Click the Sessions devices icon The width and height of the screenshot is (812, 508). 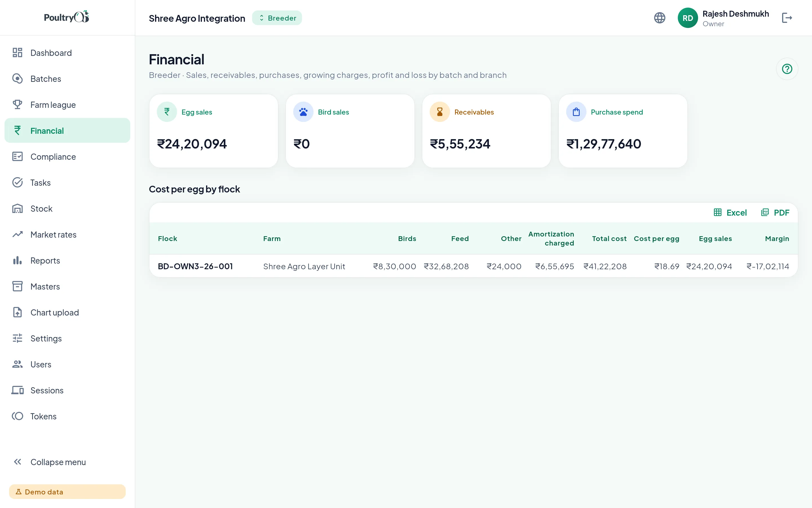pyautogui.click(x=17, y=390)
